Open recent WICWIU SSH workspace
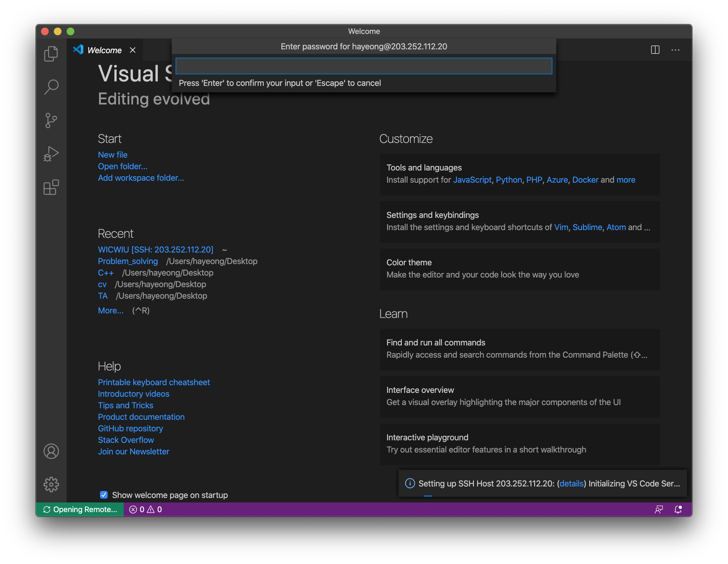728x564 pixels. [156, 249]
